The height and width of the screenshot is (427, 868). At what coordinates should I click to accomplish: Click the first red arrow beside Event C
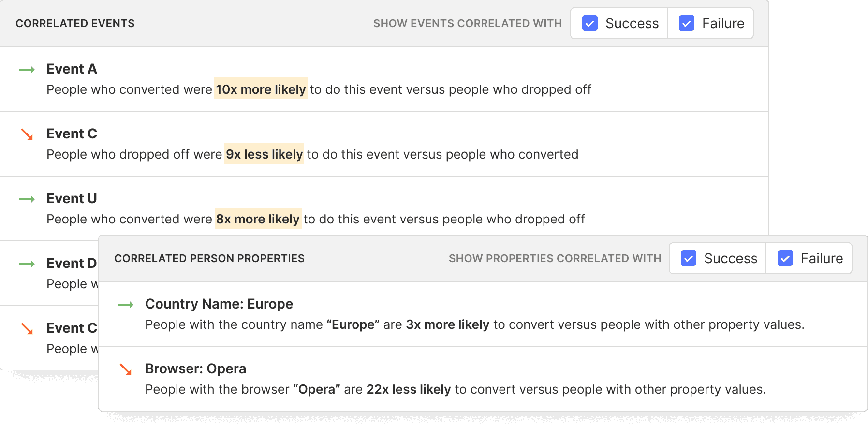27,134
